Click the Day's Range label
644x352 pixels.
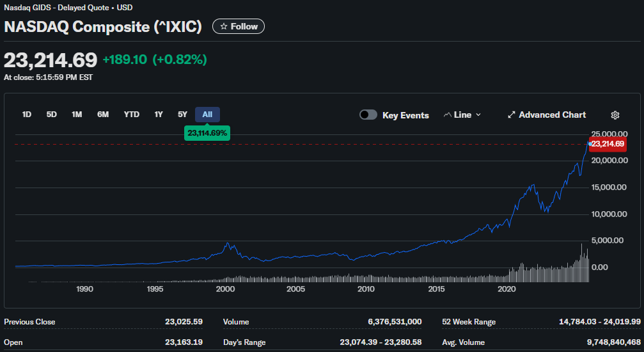click(244, 342)
